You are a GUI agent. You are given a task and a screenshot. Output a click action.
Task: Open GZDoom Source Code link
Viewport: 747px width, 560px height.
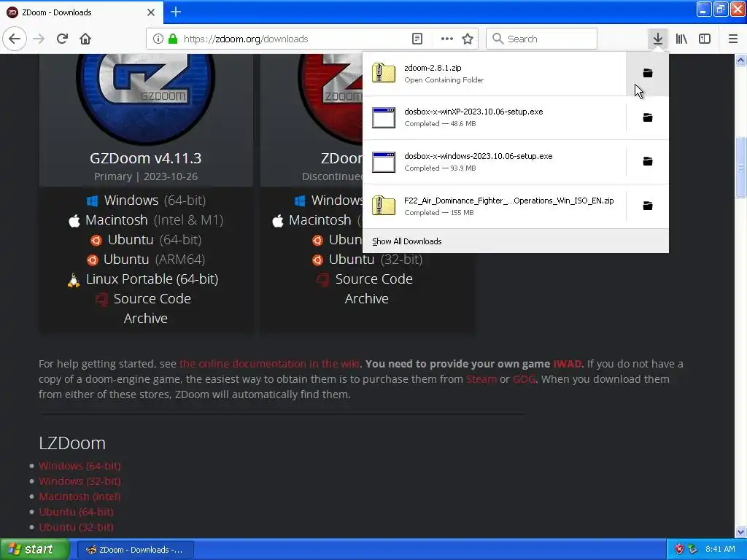[x=143, y=298]
